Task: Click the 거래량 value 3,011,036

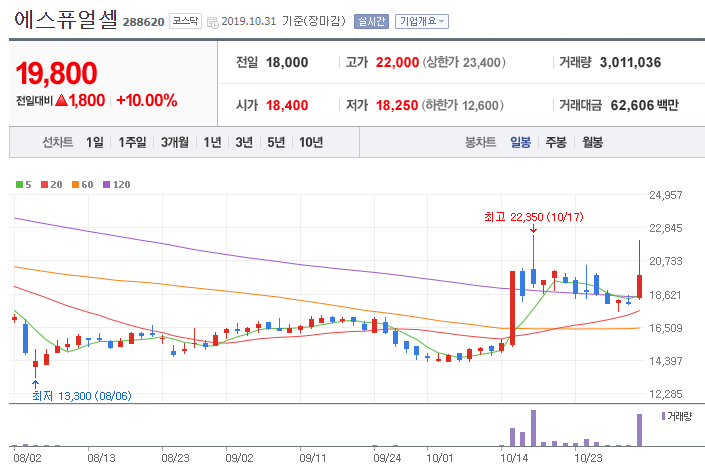Action: click(630, 62)
